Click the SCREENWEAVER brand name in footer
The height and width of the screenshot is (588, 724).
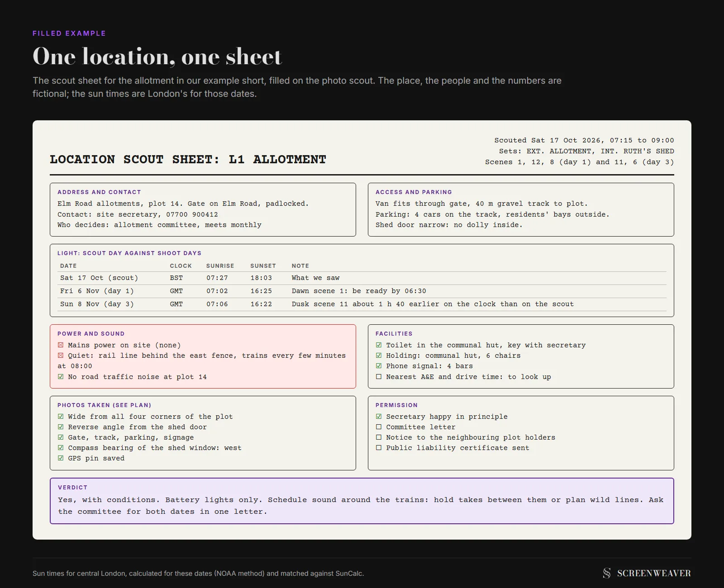coord(654,574)
